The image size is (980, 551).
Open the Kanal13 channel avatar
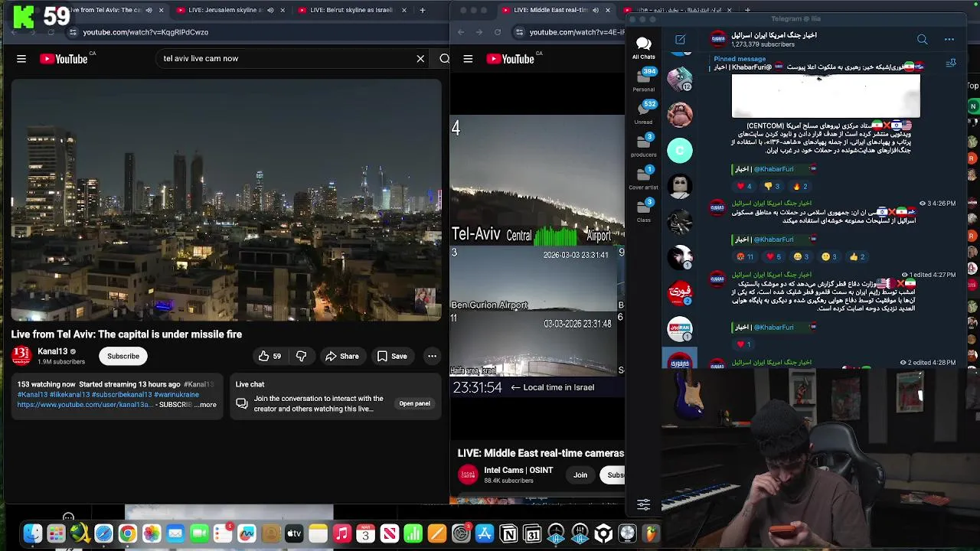click(21, 356)
